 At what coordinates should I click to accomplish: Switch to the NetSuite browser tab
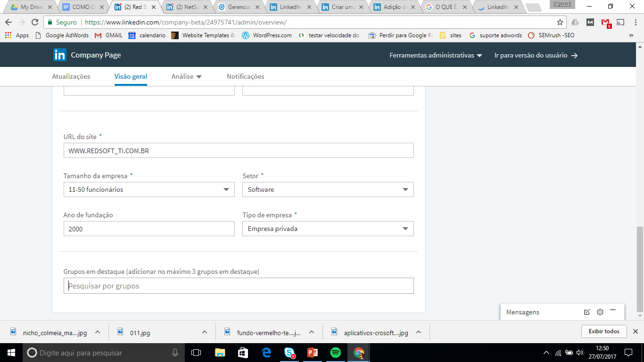[186, 7]
